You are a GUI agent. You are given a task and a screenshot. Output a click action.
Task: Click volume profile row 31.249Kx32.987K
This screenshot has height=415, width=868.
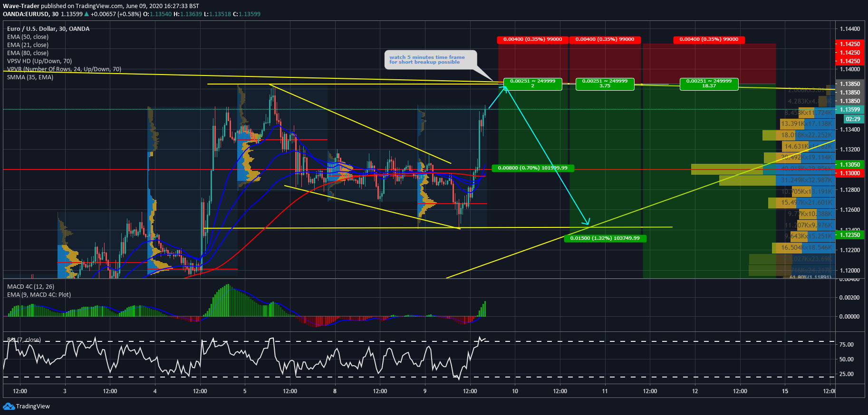pos(777,180)
